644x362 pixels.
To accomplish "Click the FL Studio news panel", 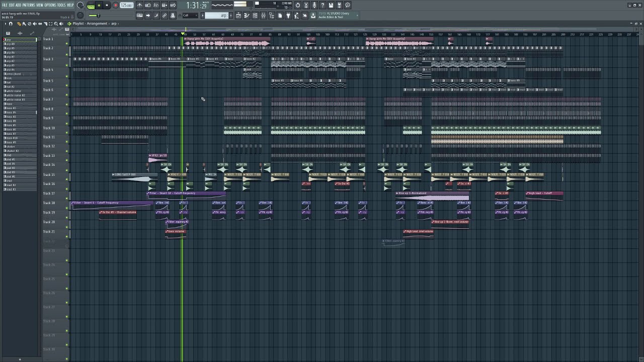I will [338, 16].
